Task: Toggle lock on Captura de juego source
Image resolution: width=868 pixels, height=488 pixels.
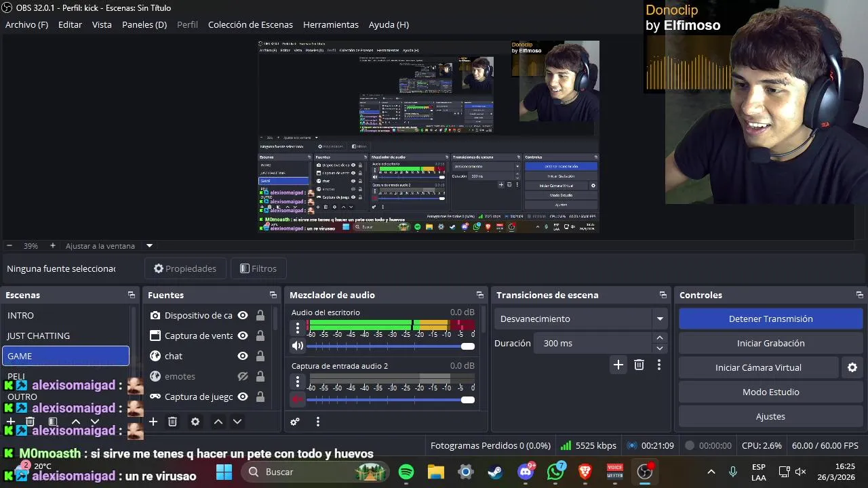Action: coord(260,396)
